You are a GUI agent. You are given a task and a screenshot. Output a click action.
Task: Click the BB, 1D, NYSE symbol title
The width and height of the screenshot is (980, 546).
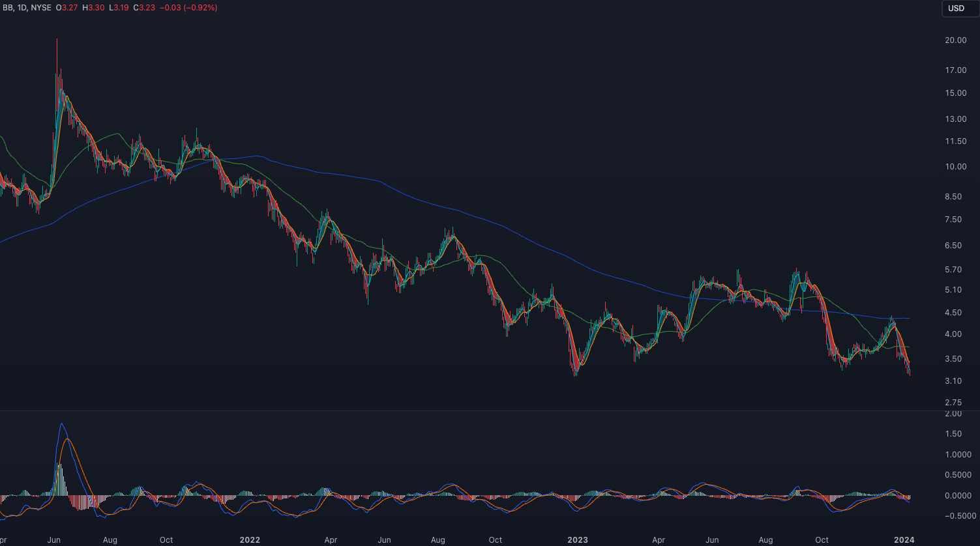[x=27, y=8]
